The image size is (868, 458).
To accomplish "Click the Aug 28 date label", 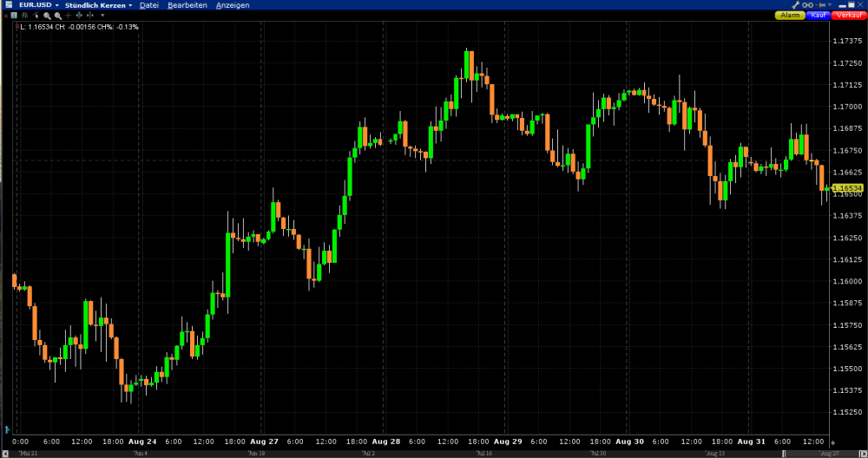I will (x=386, y=442).
